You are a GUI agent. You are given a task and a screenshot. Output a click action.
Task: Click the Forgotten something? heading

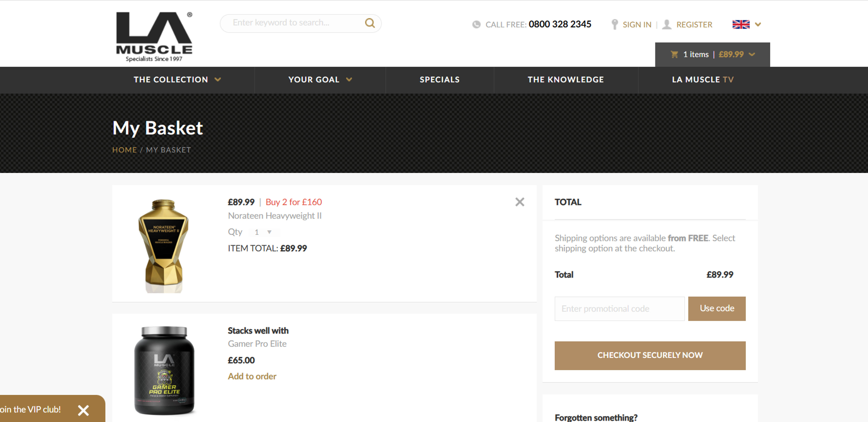point(596,417)
